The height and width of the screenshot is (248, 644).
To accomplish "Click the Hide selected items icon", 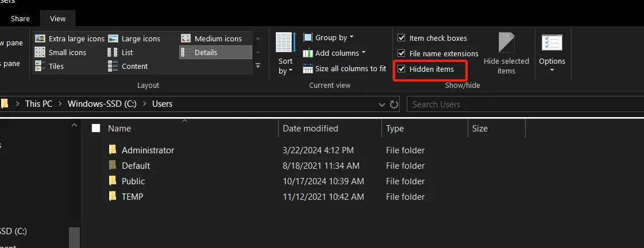I will click(506, 53).
